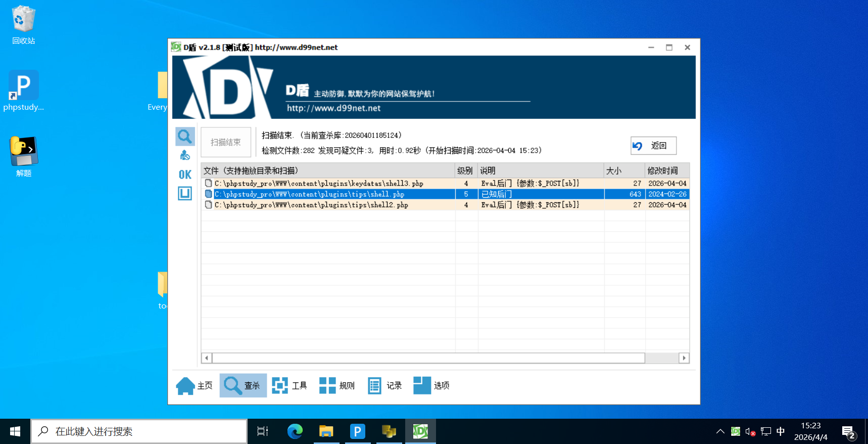Minimize the D盾 window
Screen dimensions: 868x444
651,47
